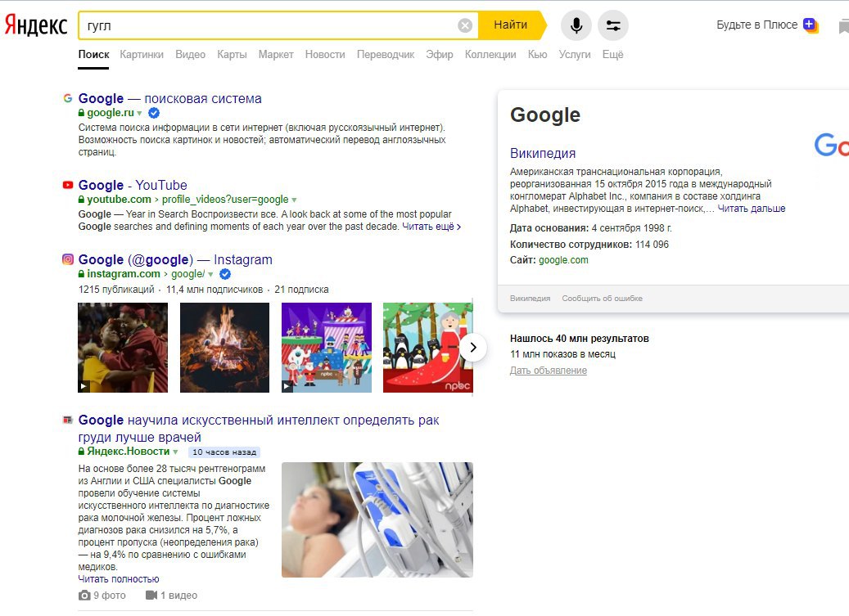Image resolution: width=849 pixels, height=616 pixels.
Task: Open Википедия heading link in Google card
Action: click(543, 153)
